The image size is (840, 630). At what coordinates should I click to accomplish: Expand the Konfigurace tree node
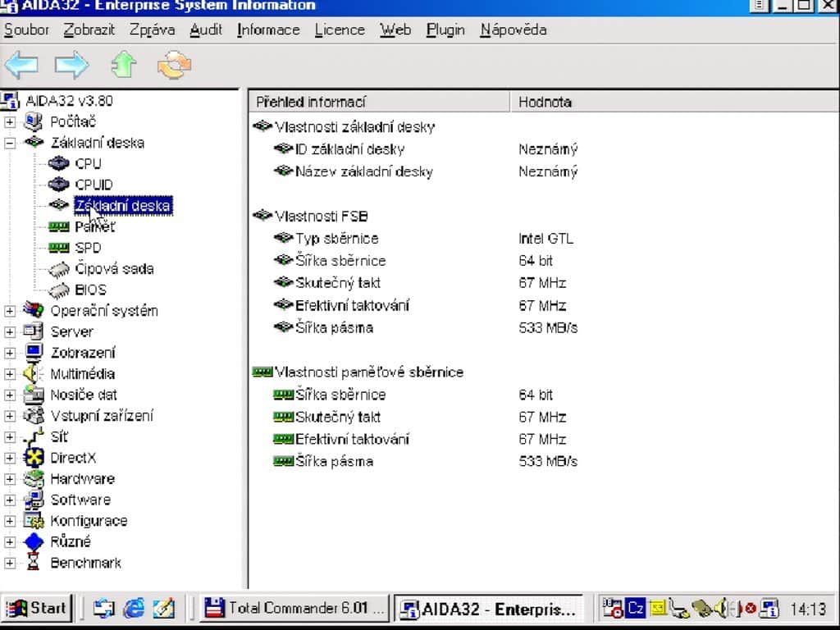pyautogui.click(x=10, y=521)
